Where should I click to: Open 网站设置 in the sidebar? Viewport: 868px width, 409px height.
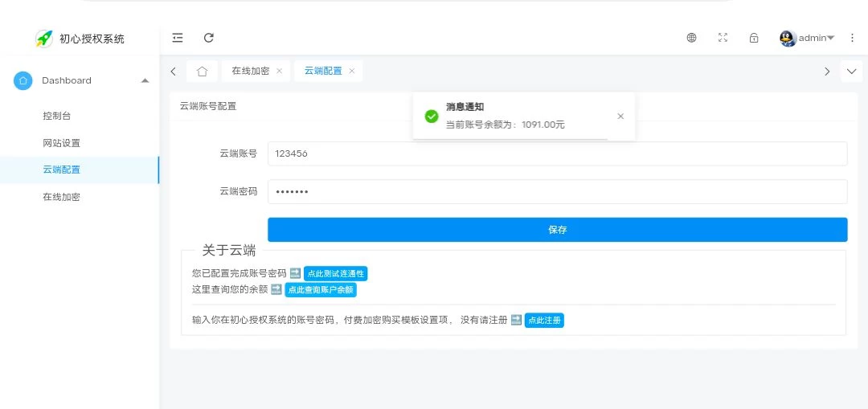61,143
